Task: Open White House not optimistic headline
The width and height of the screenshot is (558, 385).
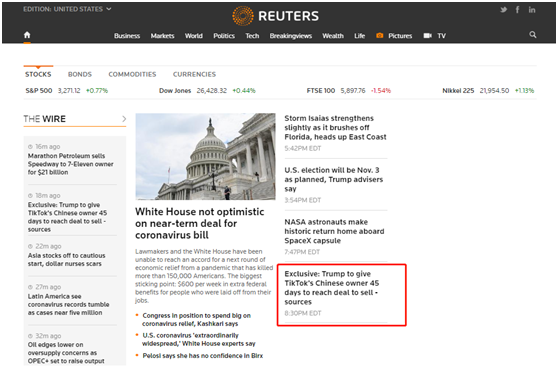Action: point(199,223)
